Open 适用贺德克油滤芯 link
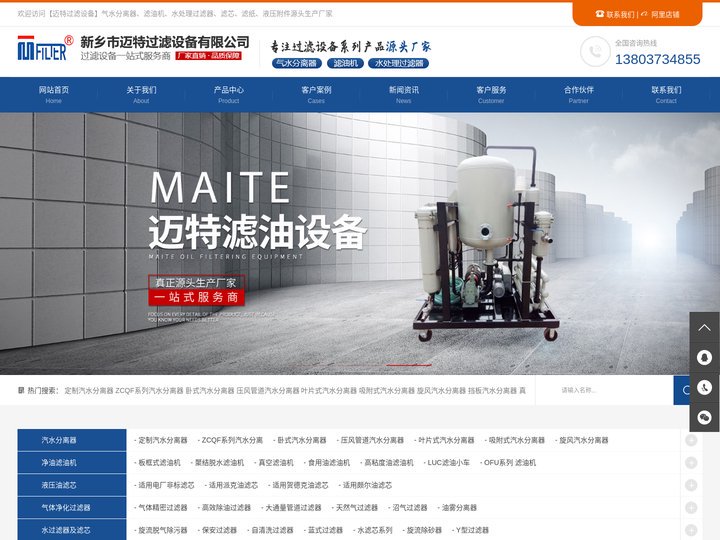 [x=300, y=485]
